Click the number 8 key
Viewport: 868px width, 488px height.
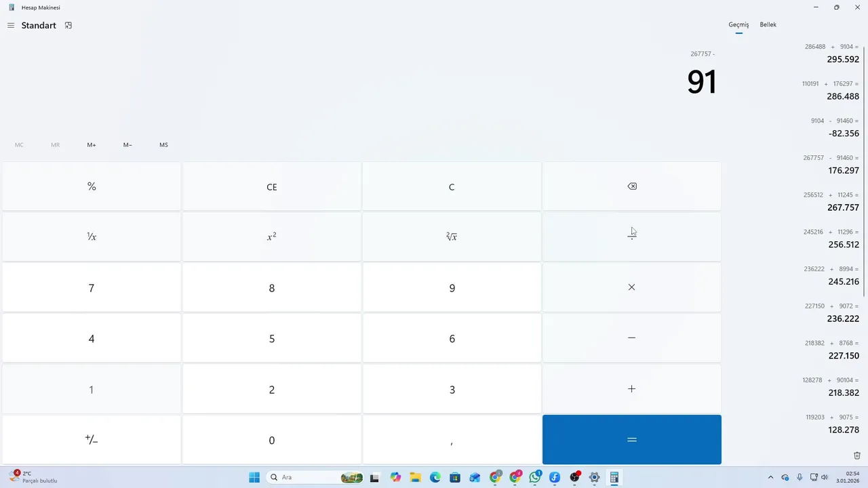click(x=271, y=287)
